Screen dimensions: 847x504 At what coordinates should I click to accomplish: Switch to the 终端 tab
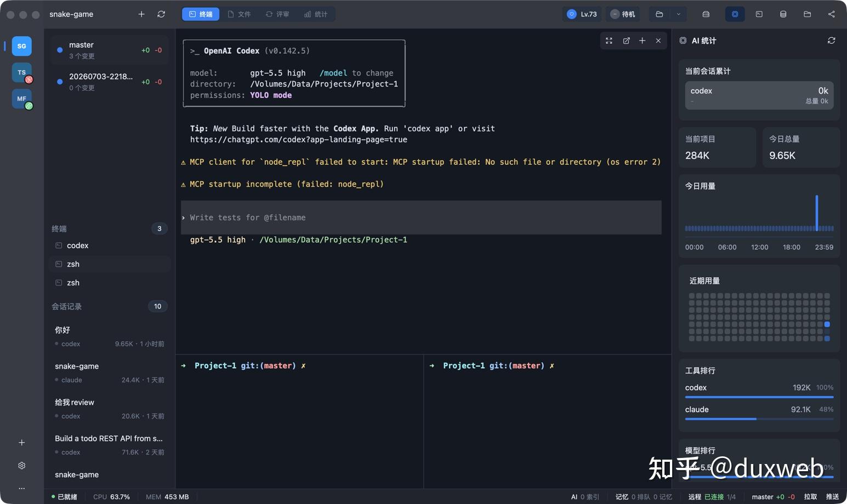201,14
